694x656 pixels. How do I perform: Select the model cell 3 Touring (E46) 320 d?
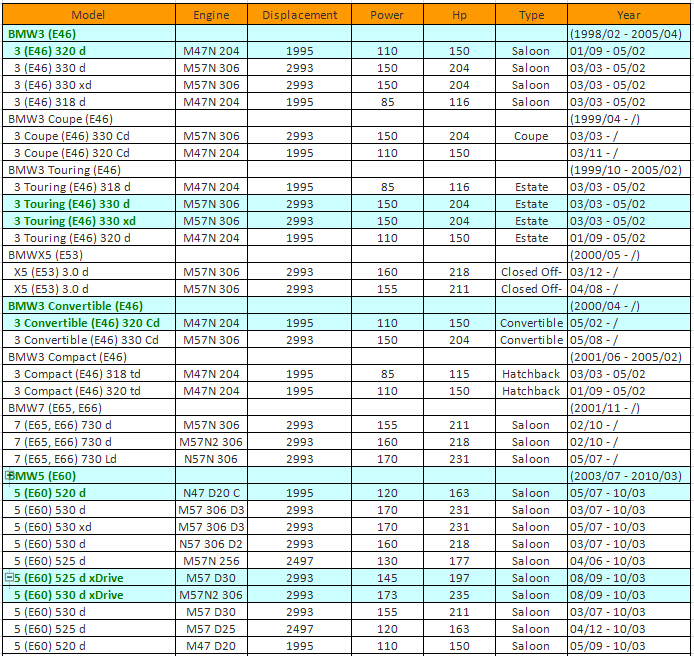click(89, 238)
